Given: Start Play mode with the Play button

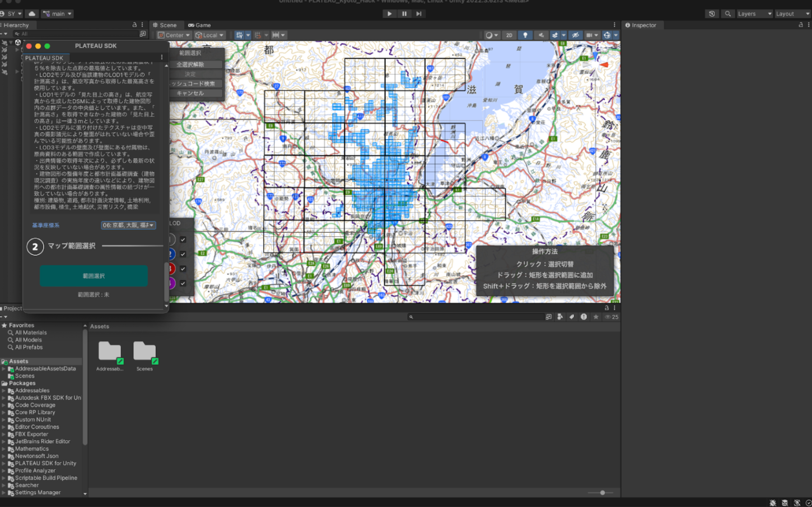Looking at the screenshot, I should [390, 14].
